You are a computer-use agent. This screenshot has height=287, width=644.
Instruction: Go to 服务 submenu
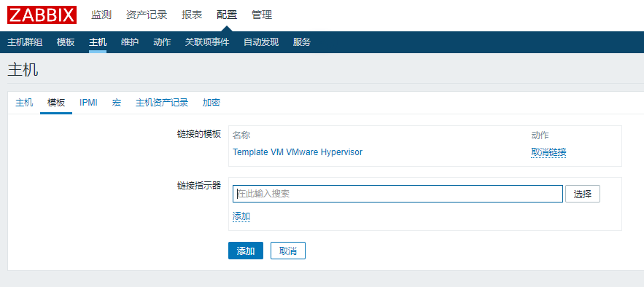(302, 42)
